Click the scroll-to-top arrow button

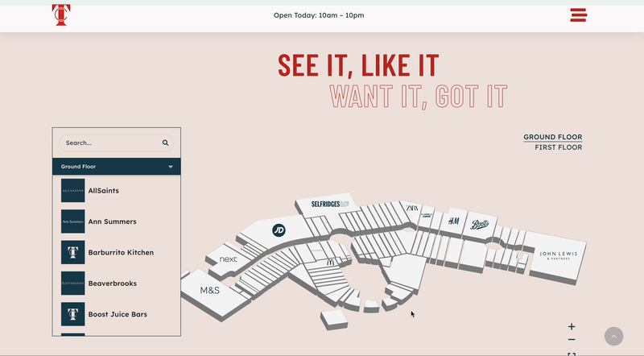click(x=613, y=337)
